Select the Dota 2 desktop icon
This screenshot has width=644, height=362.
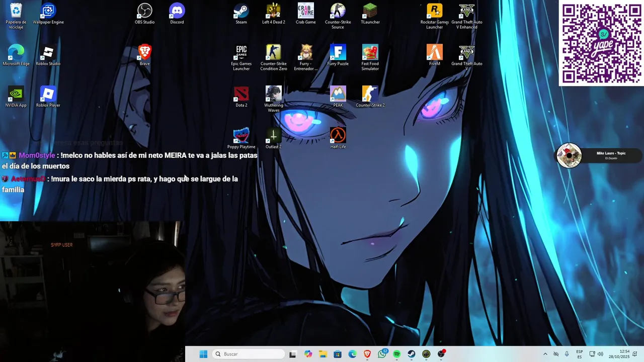pos(242,97)
